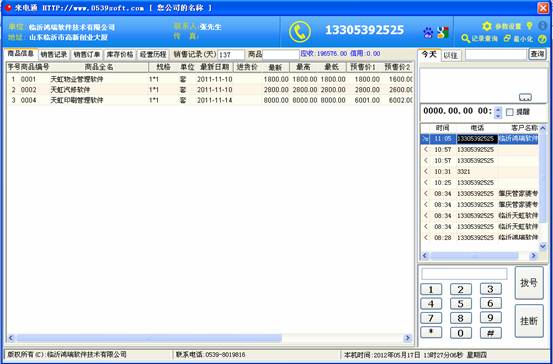
Task: Click the round green phone handset icon
Action: [x=299, y=32]
